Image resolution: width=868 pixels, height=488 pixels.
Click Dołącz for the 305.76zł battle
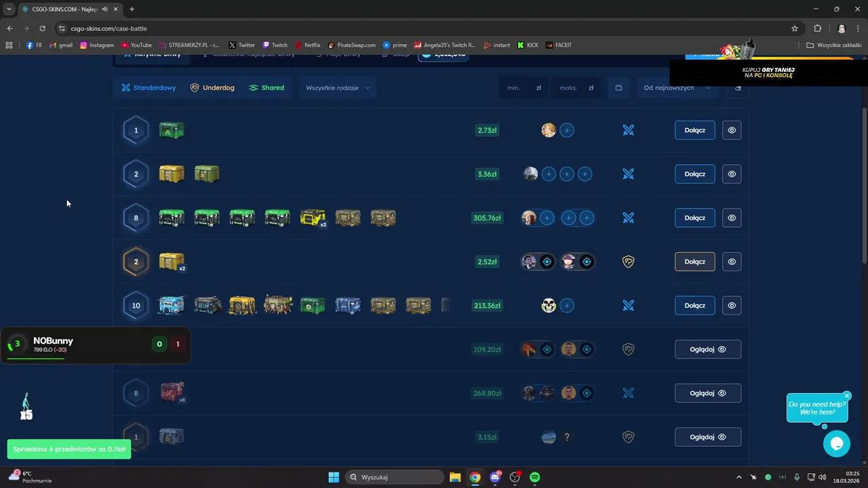[694, 218]
